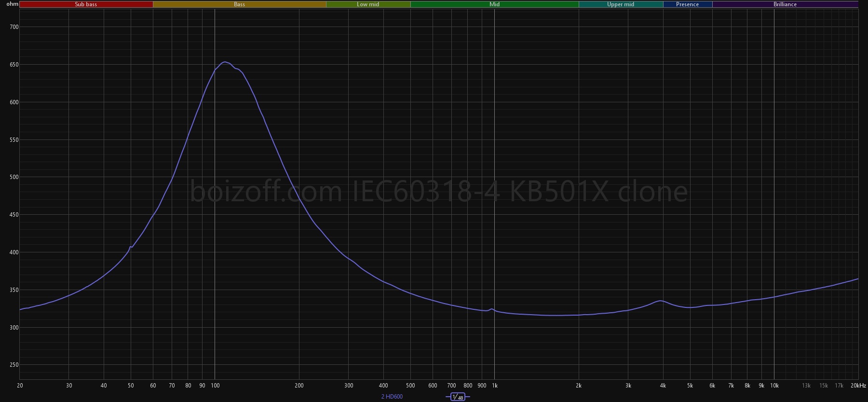Select the Presence frequency band

687,4
